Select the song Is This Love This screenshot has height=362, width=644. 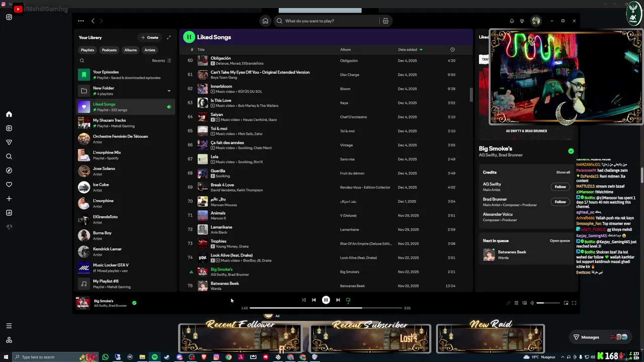[326, 103]
